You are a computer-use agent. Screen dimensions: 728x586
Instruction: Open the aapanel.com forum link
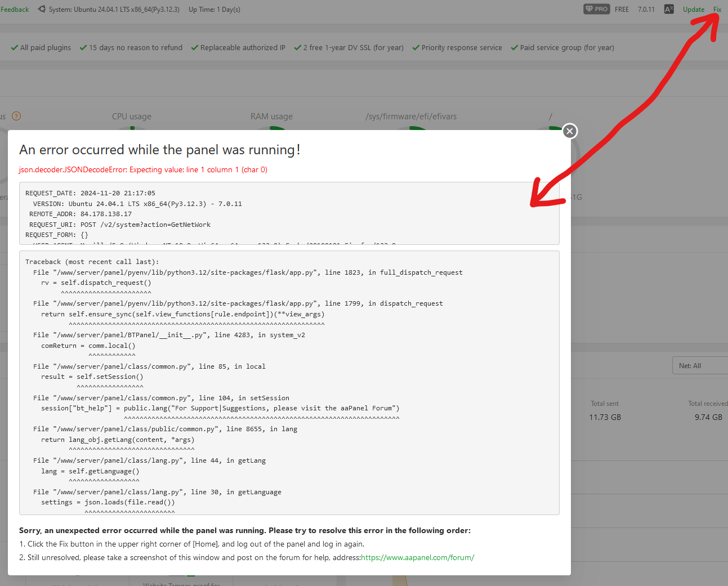(x=417, y=557)
